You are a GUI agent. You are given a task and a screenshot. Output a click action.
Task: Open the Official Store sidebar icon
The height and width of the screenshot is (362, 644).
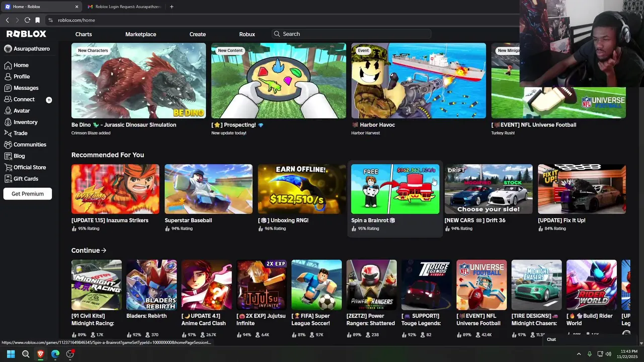[8, 167]
